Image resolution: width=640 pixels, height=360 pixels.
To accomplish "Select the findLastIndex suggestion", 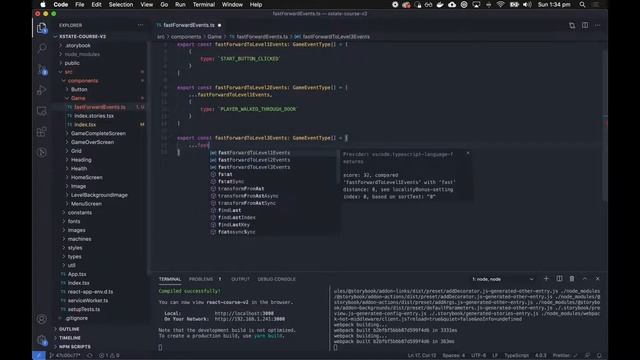I will point(274,218).
